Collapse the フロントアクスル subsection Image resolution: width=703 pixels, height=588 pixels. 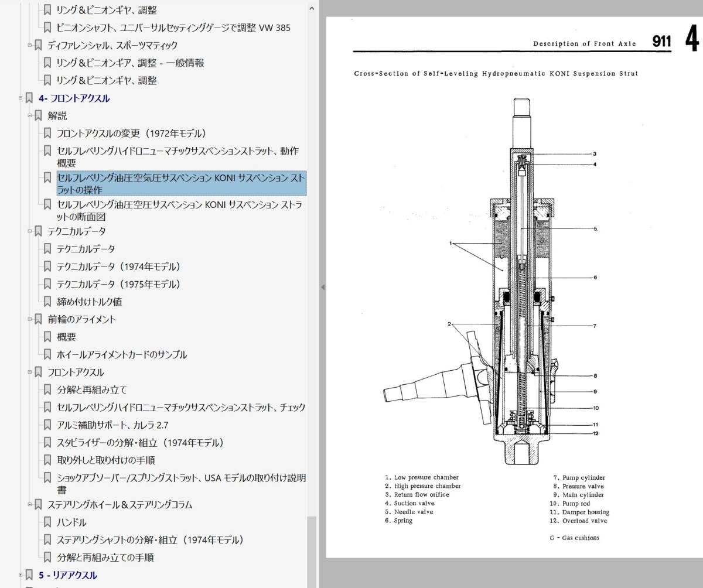30,372
